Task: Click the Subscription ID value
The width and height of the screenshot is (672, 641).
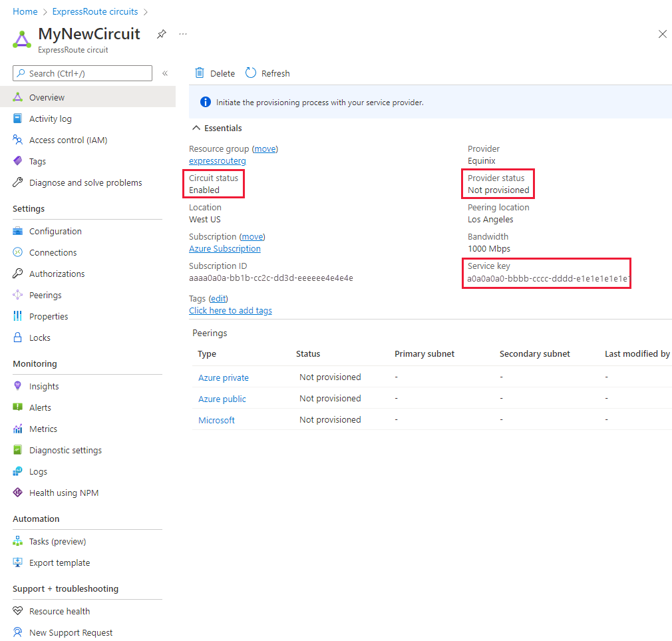Action: coord(271,278)
